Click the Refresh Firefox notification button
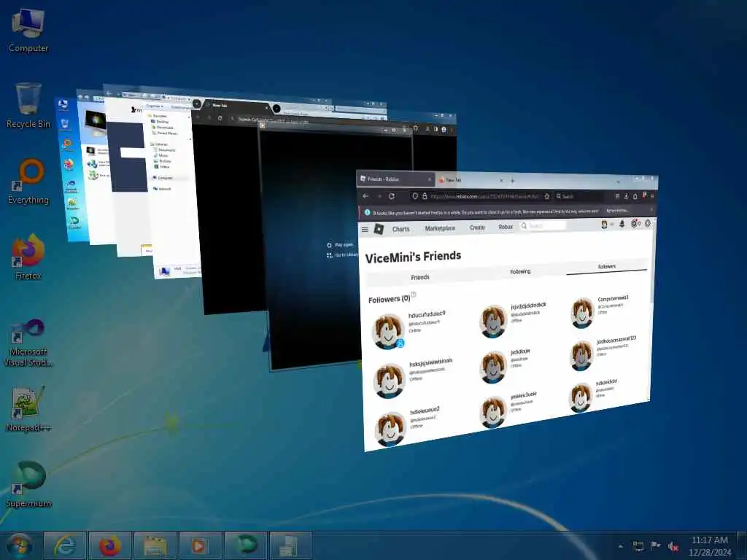 click(617, 211)
